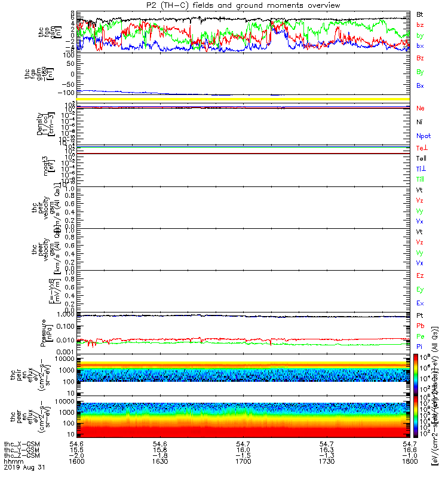Select blue 'Vx' label of the peir velocity panel
Image resolution: width=448 pixels, height=478 pixels.
pyautogui.click(x=420, y=221)
